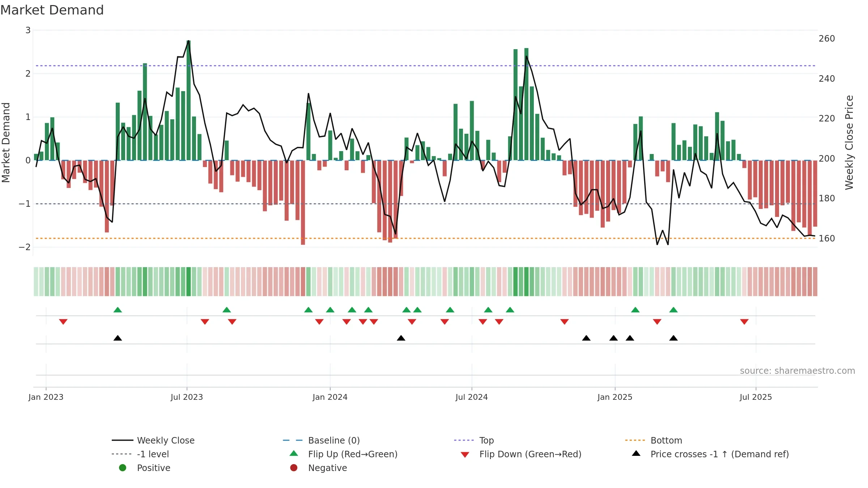Click the purple dotted Top line on chart
The height and width of the screenshot is (488, 868).
[425, 66]
